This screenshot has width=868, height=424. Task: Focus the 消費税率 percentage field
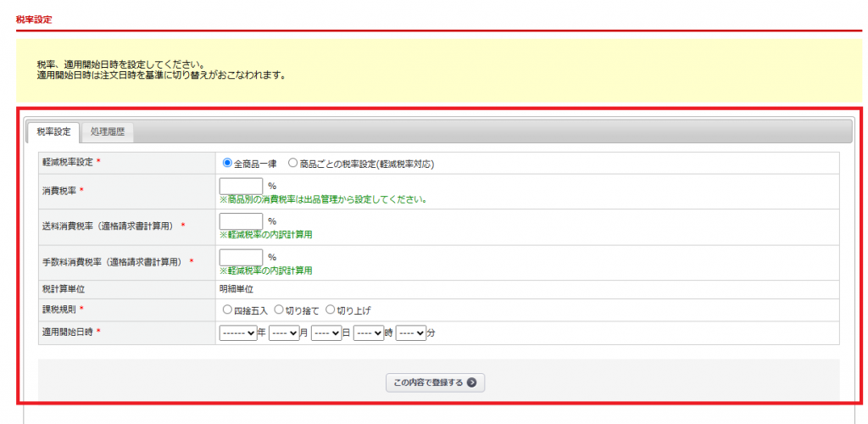click(x=241, y=186)
